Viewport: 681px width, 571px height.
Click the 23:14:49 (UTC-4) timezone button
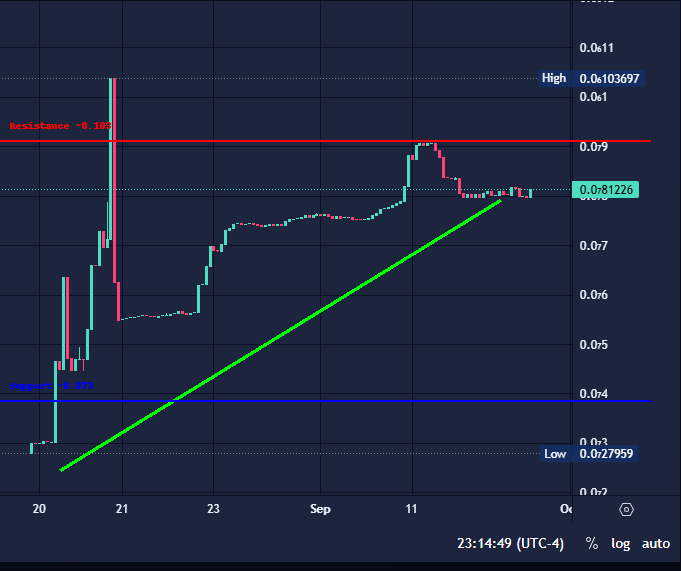[x=510, y=543]
